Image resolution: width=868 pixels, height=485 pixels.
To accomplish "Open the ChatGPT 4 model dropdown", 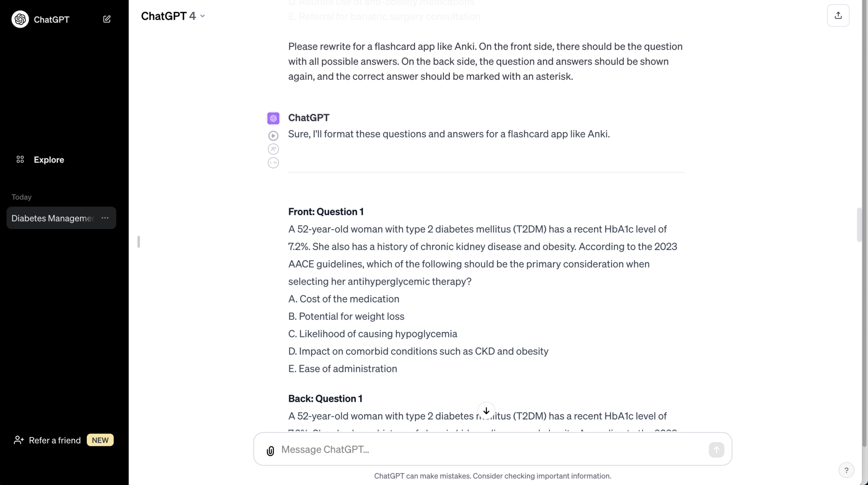I will pos(173,16).
